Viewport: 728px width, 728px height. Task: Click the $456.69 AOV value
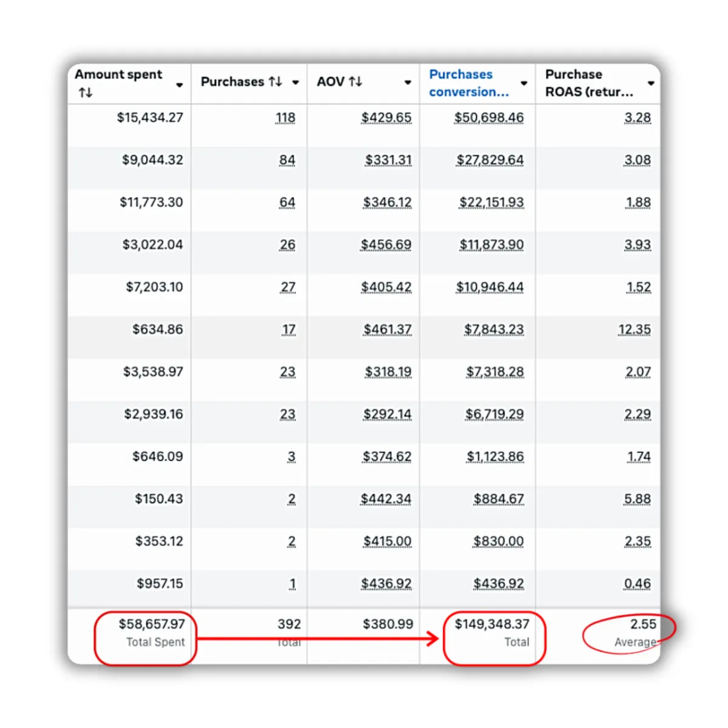(386, 245)
